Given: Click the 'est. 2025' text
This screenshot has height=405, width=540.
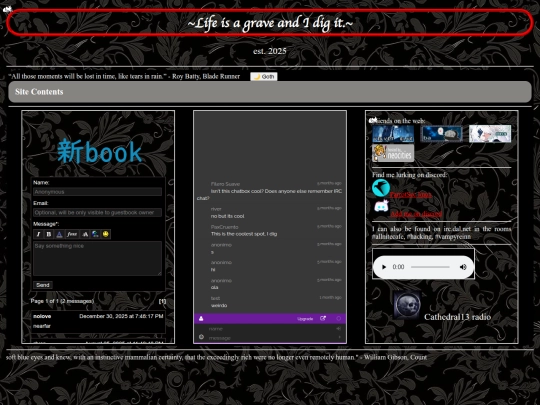Looking at the screenshot, I should point(270,51).
